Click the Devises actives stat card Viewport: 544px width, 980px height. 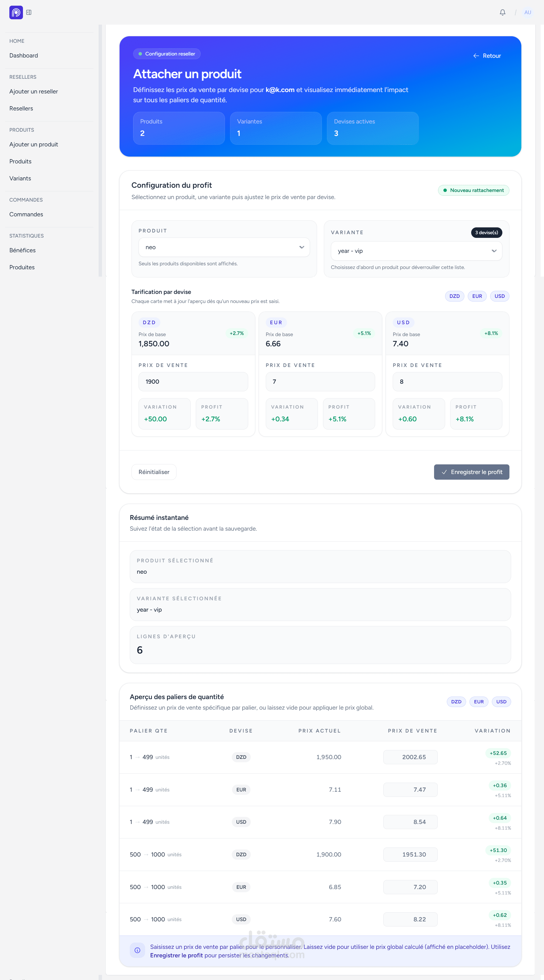[373, 128]
